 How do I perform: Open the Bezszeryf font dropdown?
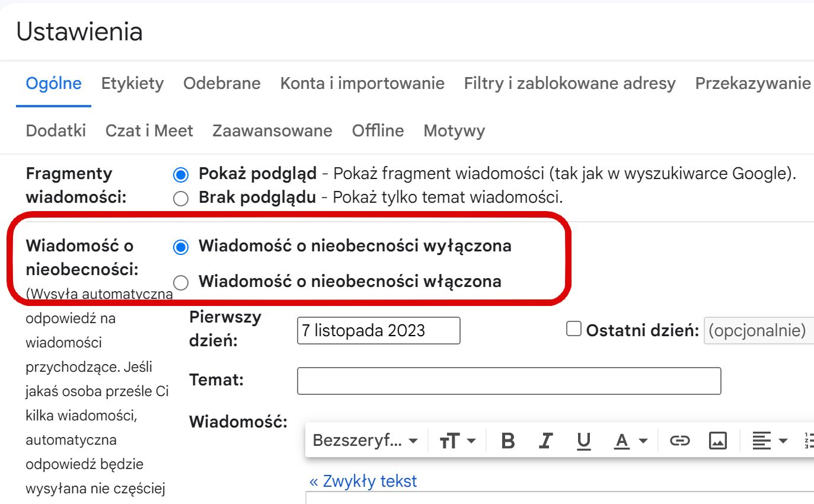[365, 441]
